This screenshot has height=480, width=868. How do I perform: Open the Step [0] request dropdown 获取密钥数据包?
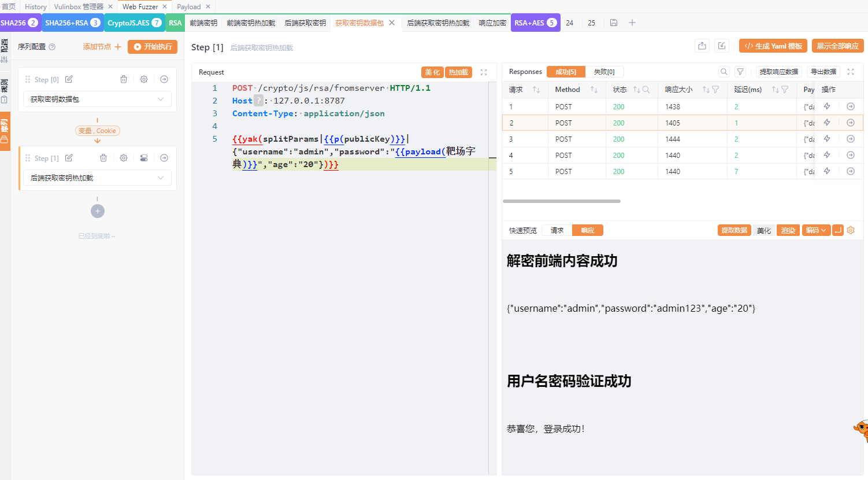click(97, 99)
